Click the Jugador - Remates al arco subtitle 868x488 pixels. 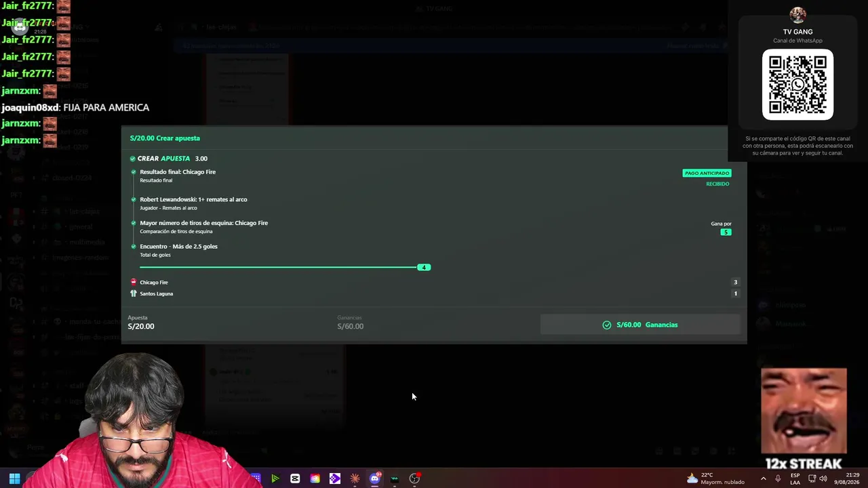click(168, 208)
